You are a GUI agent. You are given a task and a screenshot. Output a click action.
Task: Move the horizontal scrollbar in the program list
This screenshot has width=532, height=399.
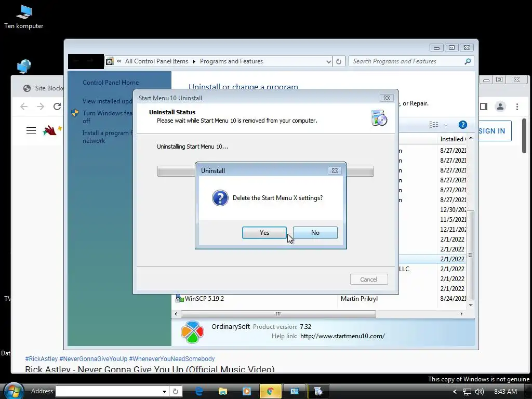coord(278,314)
